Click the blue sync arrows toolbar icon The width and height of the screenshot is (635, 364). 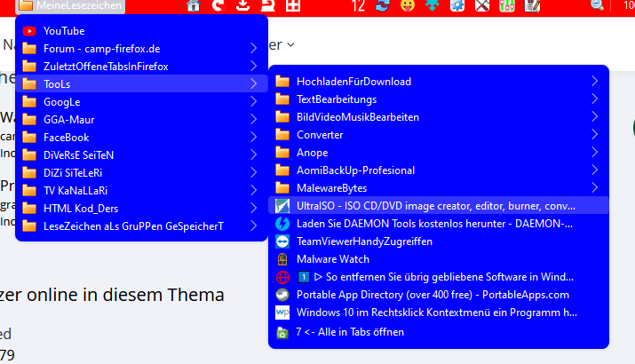tap(382, 5)
